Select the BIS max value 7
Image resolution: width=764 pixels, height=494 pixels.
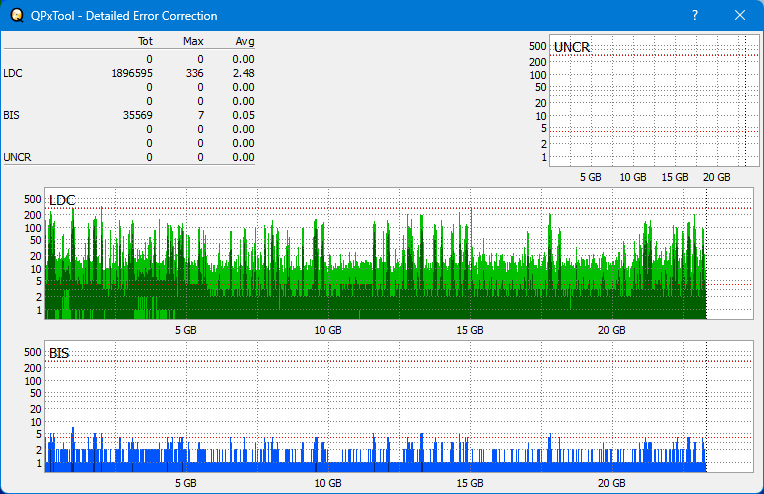(201, 115)
